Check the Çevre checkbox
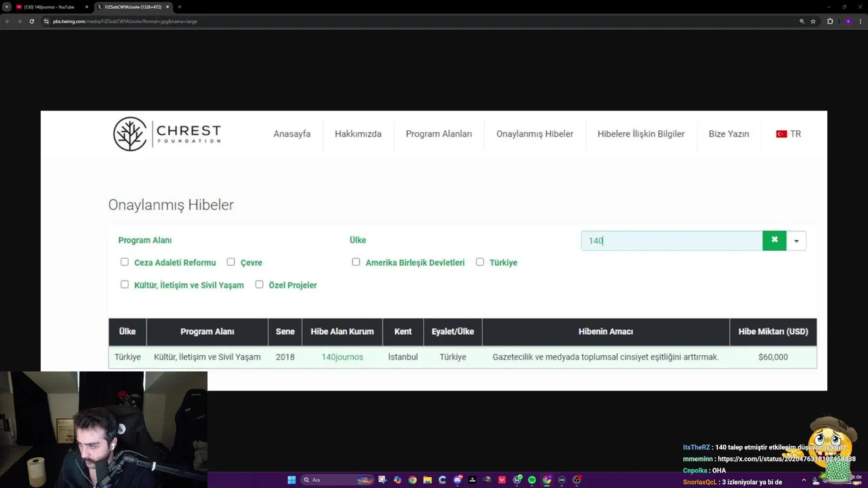The image size is (868, 488). (231, 262)
